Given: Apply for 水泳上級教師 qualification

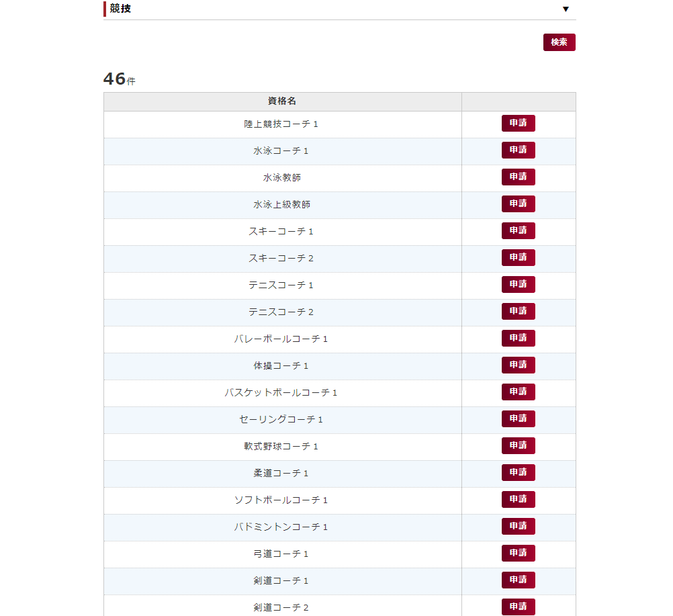Looking at the screenshot, I should coord(518,204).
